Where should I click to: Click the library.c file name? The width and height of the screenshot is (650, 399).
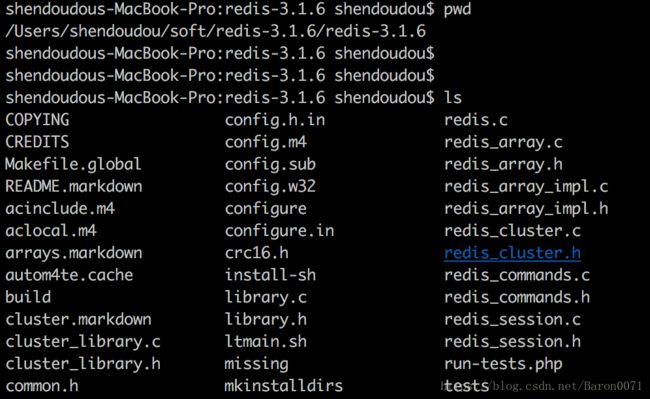point(266,297)
